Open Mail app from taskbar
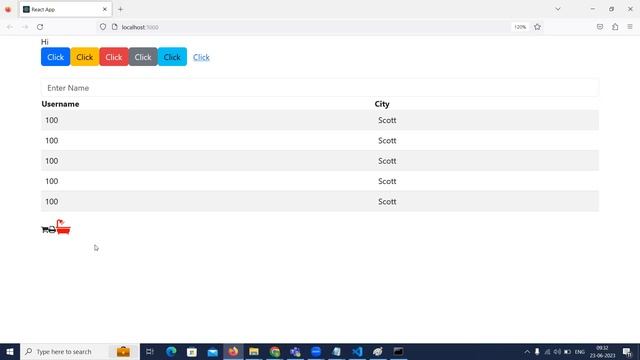Image resolution: width=640 pixels, height=360 pixels. coord(213,351)
